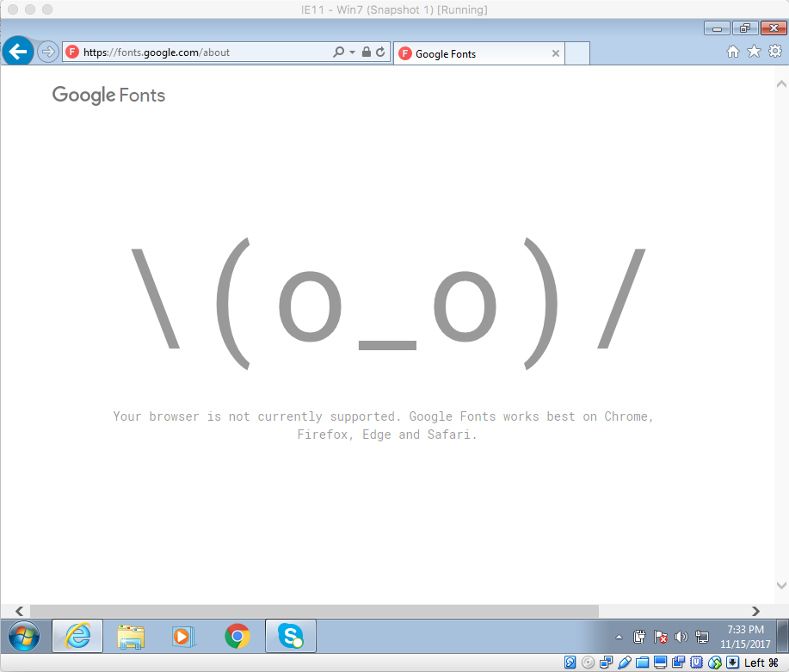The image size is (789, 672).
Task: Open the Tools gear menu in Internet Explorer
Action: click(x=774, y=52)
